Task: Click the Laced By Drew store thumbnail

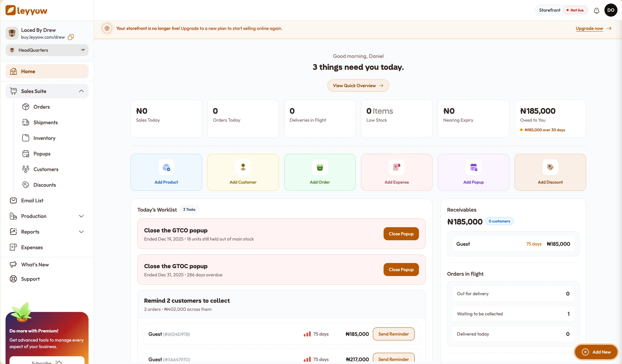Action: coord(12,33)
